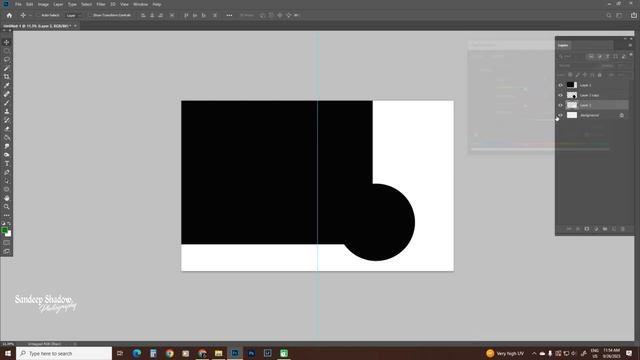
Task: Select the Move tool
Action: 7,42
